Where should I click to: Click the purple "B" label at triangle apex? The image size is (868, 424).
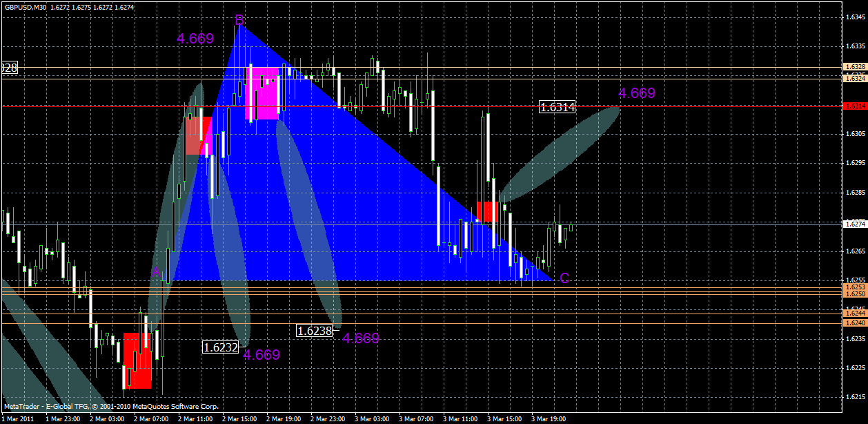(x=238, y=21)
